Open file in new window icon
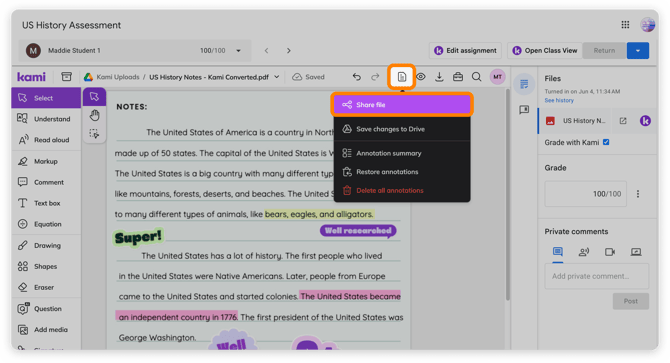The height and width of the screenshot is (363, 670). click(x=623, y=121)
